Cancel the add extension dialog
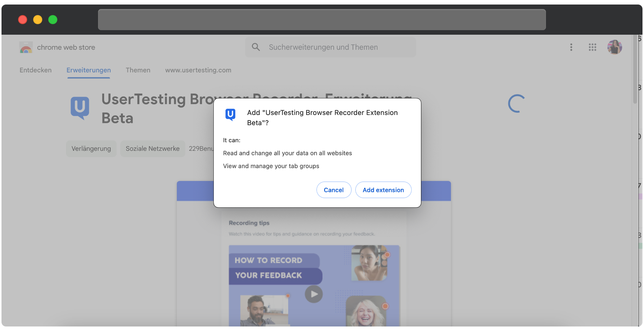This screenshot has width=644, height=331. [x=334, y=190]
